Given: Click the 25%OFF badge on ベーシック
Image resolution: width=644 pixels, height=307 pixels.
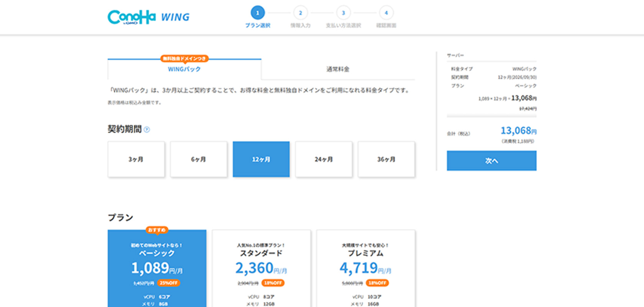Looking at the screenshot, I should [x=169, y=283].
